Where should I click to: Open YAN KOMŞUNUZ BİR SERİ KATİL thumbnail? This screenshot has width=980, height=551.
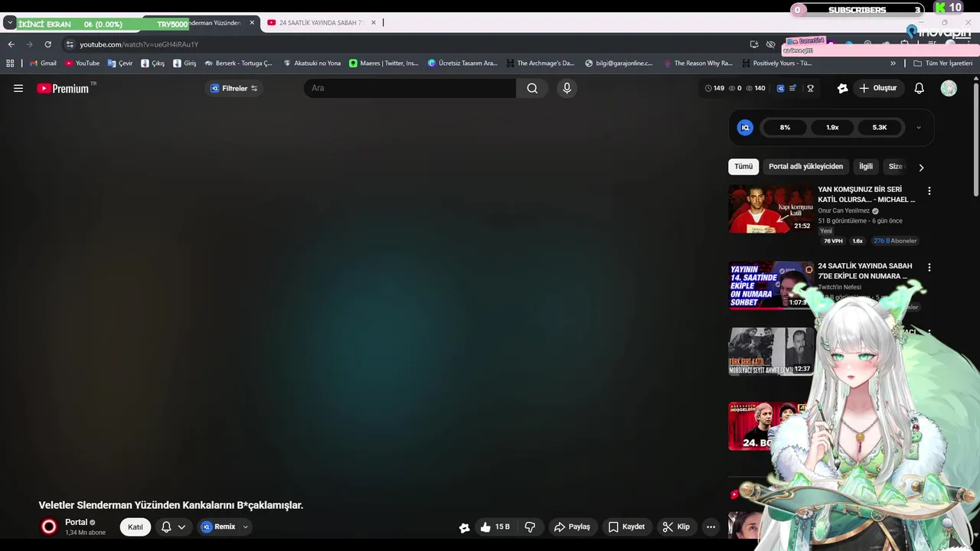(x=771, y=209)
